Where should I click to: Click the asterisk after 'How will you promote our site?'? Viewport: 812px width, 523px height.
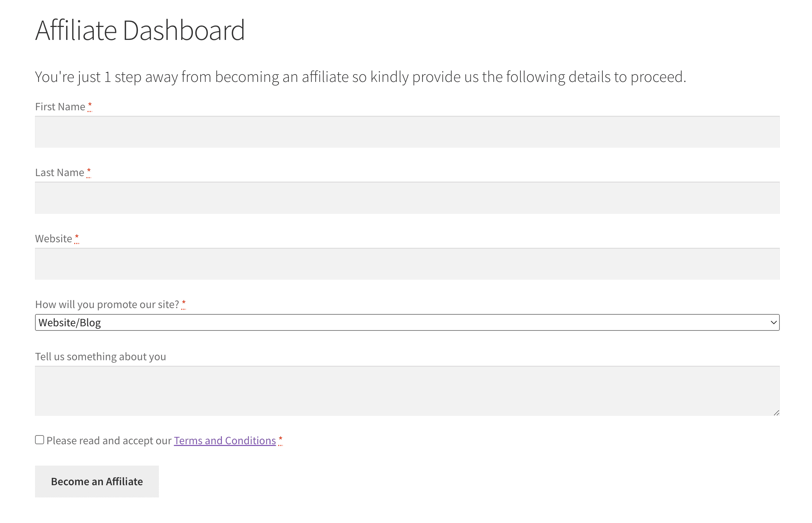(184, 303)
